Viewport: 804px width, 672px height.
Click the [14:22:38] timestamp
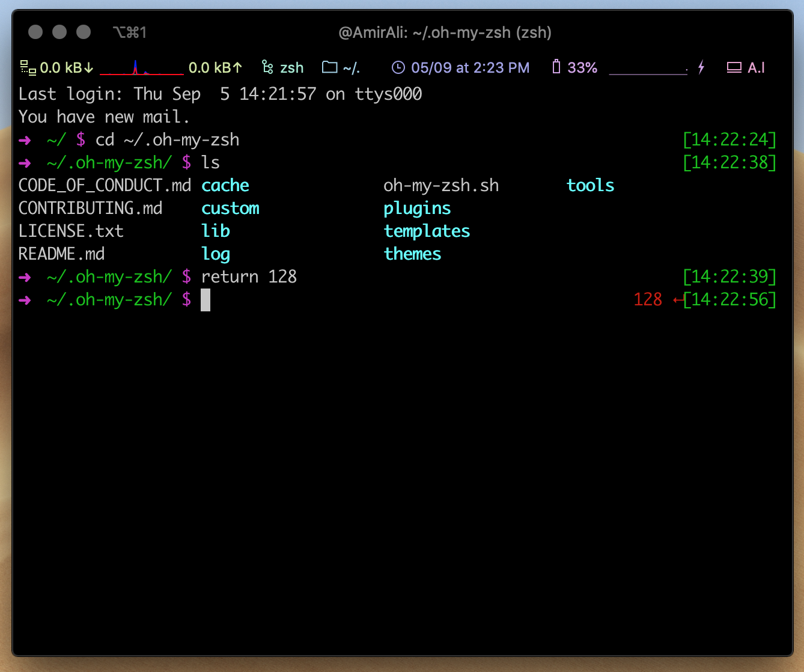pyautogui.click(x=729, y=162)
